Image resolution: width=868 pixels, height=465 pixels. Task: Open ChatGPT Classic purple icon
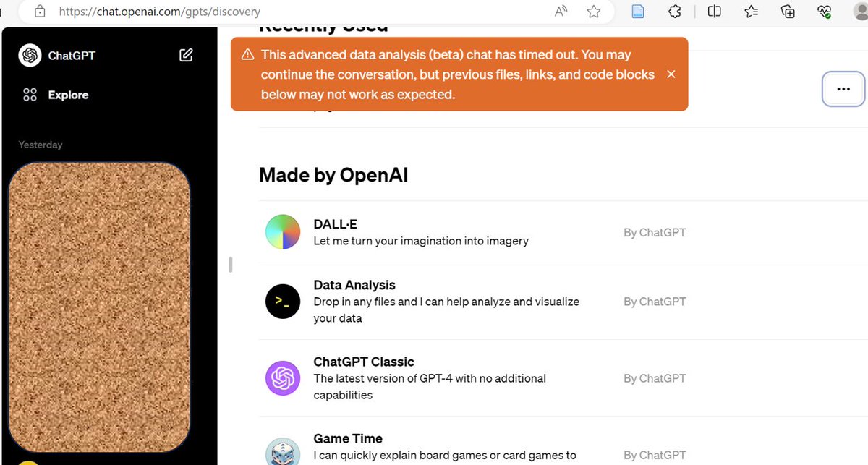[283, 378]
